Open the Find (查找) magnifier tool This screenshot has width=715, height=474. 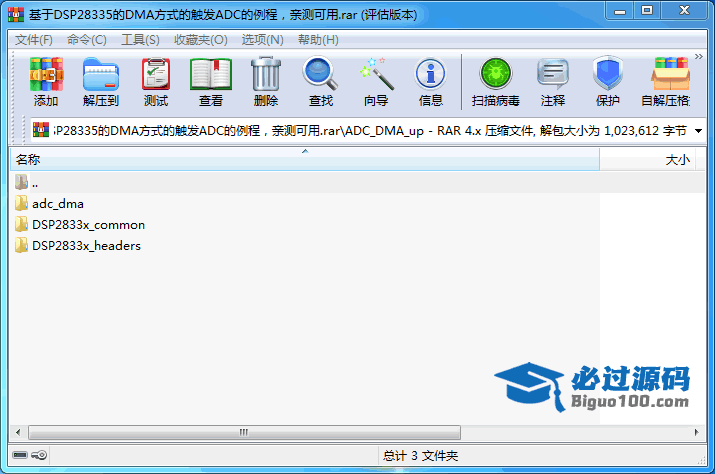click(321, 82)
